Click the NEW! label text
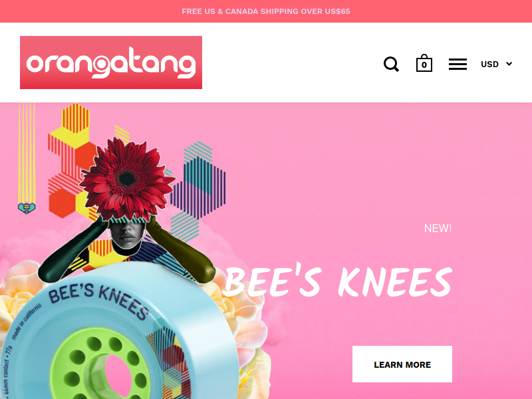This screenshot has width=532, height=399. tap(438, 228)
